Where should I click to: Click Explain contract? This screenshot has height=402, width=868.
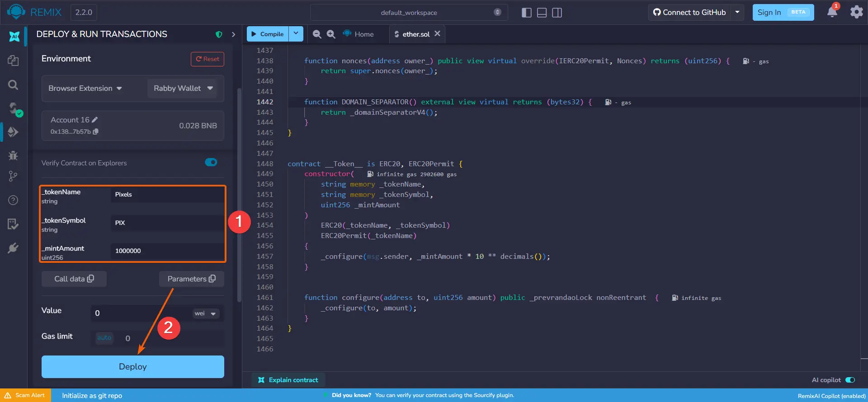(x=288, y=380)
